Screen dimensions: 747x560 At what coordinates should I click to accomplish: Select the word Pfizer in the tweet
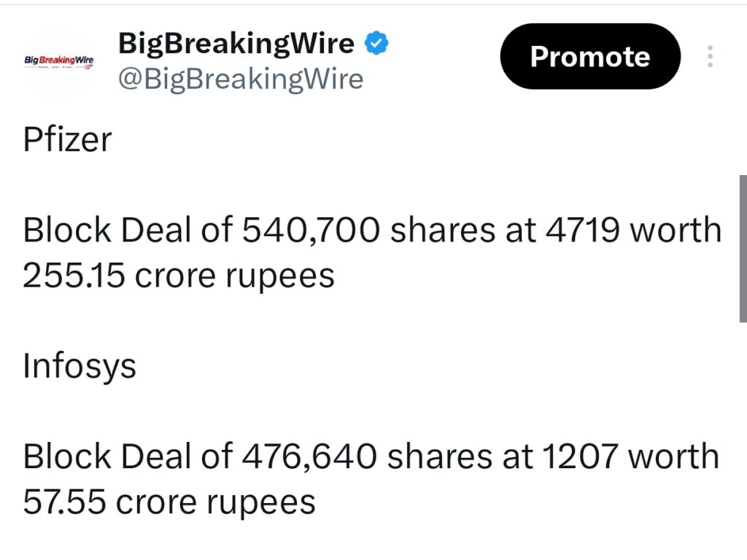click(x=66, y=139)
